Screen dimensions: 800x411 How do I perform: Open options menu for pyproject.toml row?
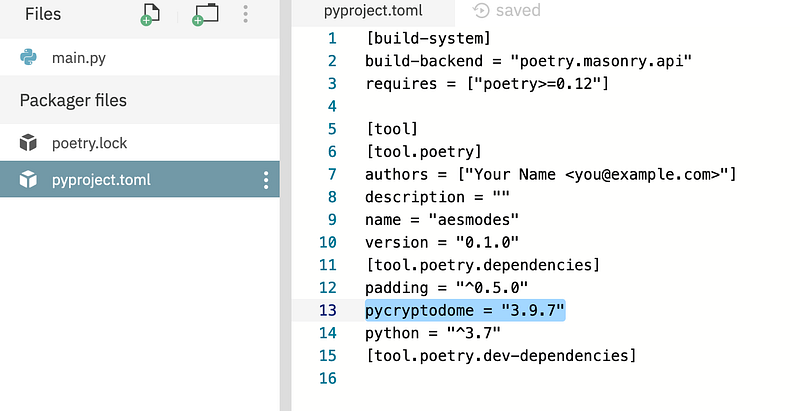click(266, 180)
